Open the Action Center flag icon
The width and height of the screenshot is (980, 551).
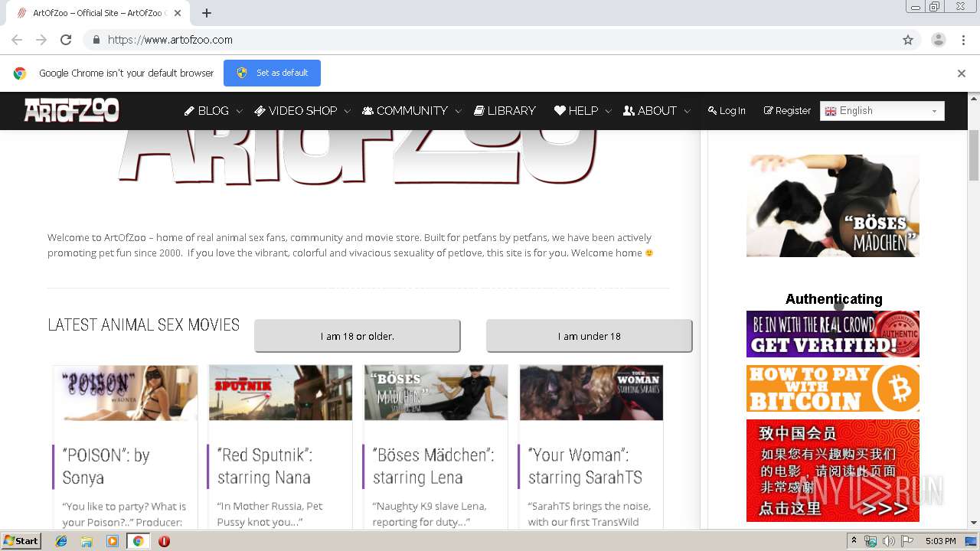pyautogui.click(x=906, y=541)
